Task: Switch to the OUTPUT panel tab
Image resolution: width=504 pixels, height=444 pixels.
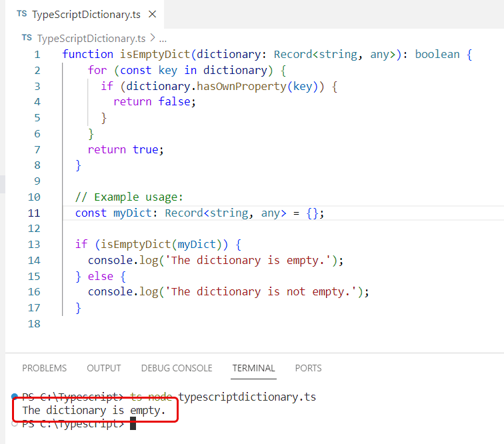Action: click(x=104, y=368)
